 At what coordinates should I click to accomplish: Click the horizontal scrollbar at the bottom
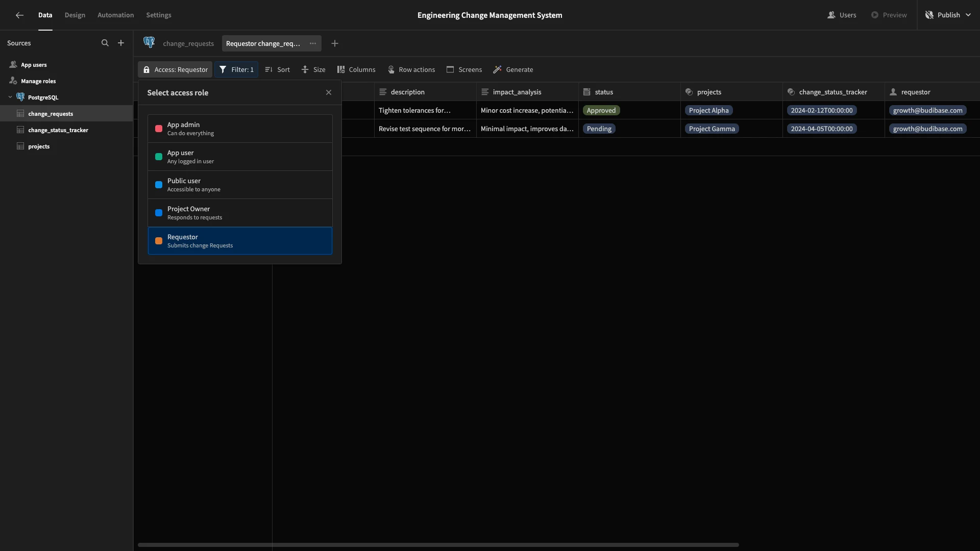438,545
